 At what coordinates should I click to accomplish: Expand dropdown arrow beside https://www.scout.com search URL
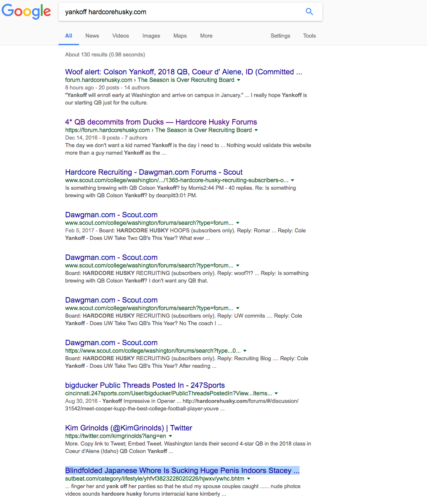[245, 351]
